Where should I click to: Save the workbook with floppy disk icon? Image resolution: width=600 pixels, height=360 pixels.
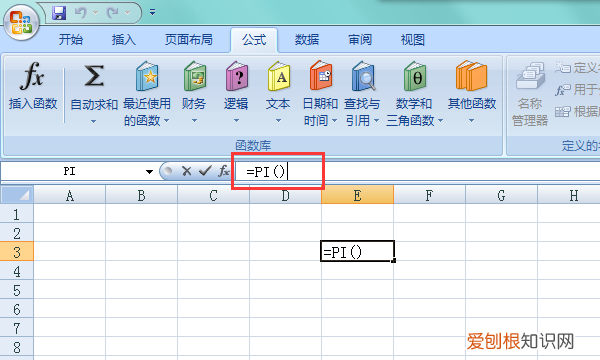(x=59, y=13)
